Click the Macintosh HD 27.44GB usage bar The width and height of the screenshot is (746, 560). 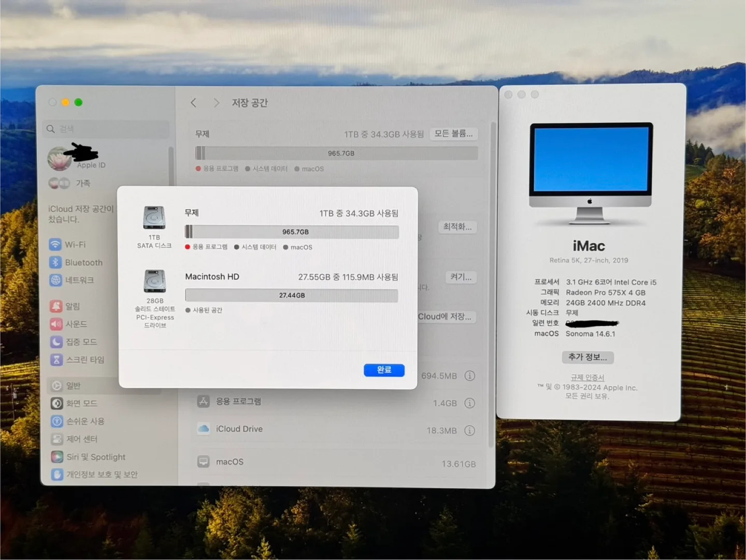click(292, 295)
